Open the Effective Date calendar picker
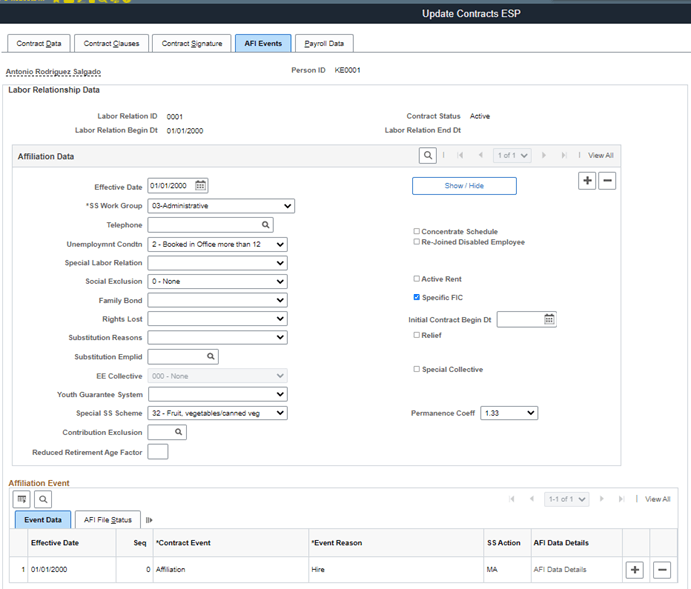Viewport: 691px width, 589px height. click(x=201, y=185)
